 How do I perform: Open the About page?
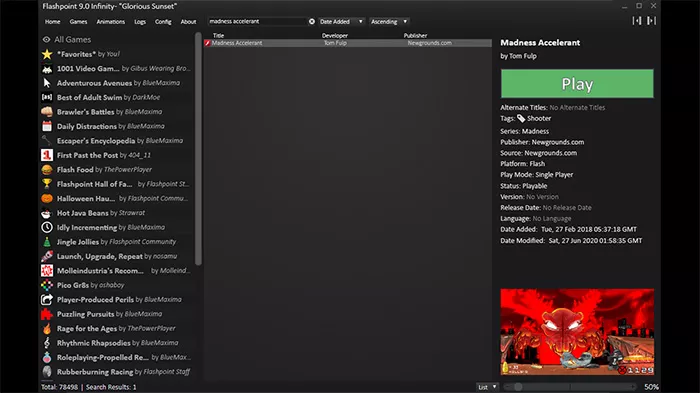[x=188, y=21]
